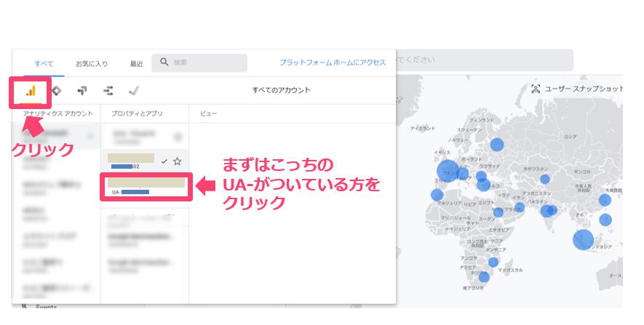This screenshot has height=325, width=644.
Task: Select the property whose ID starts with UA-
Action: [146, 187]
